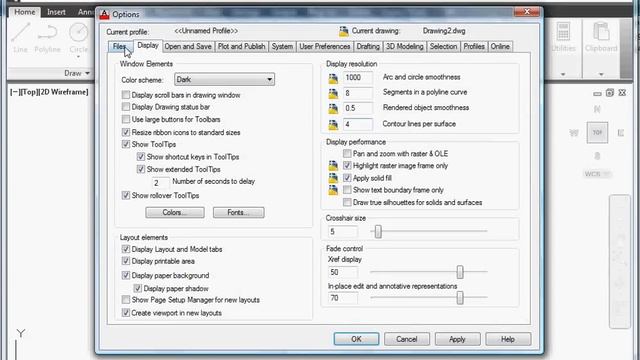This screenshot has width=640, height=360.
Task: Toggle Display paper background
Action: pyautogui.click(x=126, y=276)
